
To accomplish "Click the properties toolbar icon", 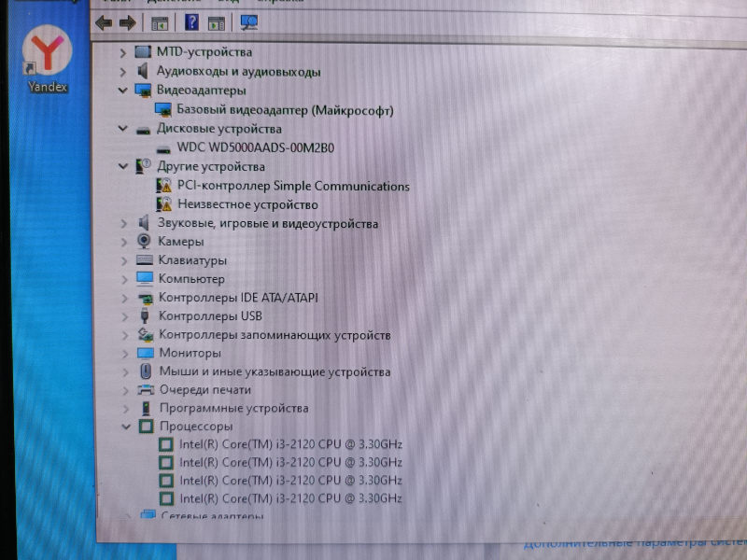I will click(219, 22).
